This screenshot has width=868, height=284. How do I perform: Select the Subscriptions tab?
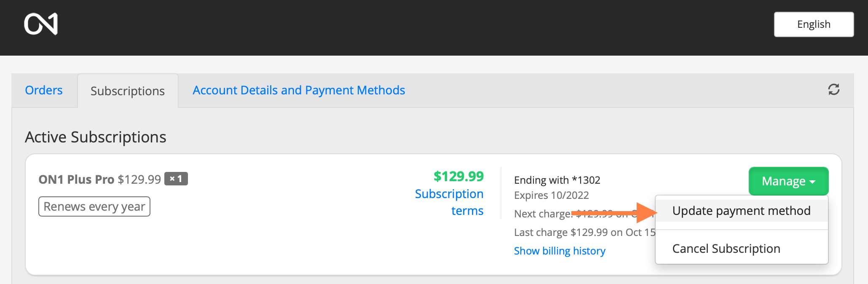coord(128,91)
